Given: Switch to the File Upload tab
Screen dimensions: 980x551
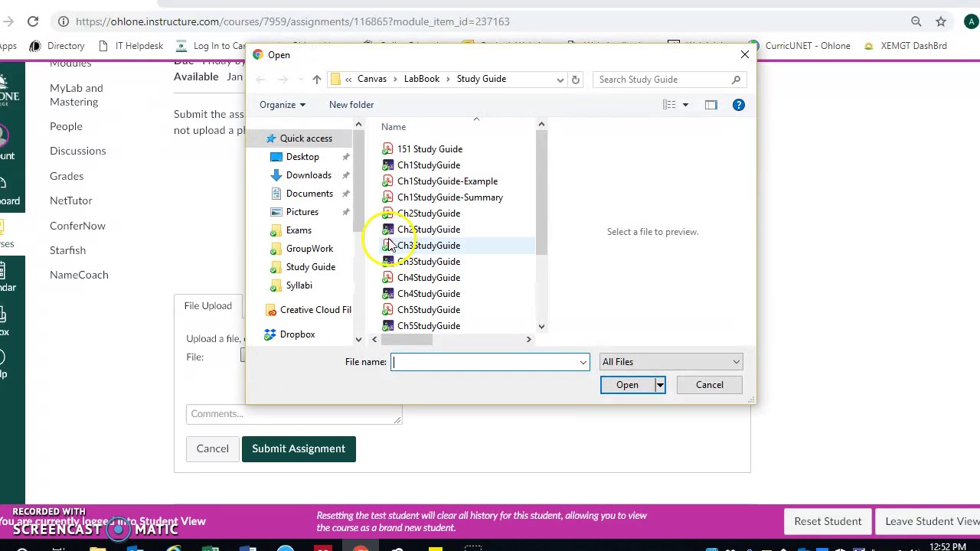Looking at the screenshot, I should 208,306.
